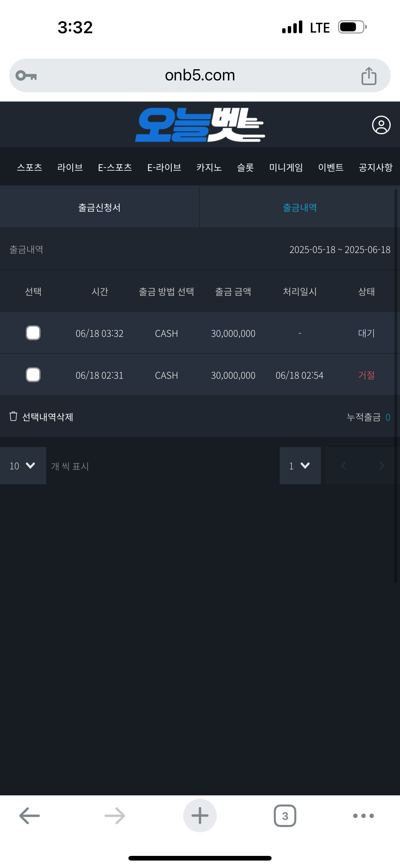Click the trash icon for 선택내역삭제
This screenshot has height=868, width=400.
(13, 417)
